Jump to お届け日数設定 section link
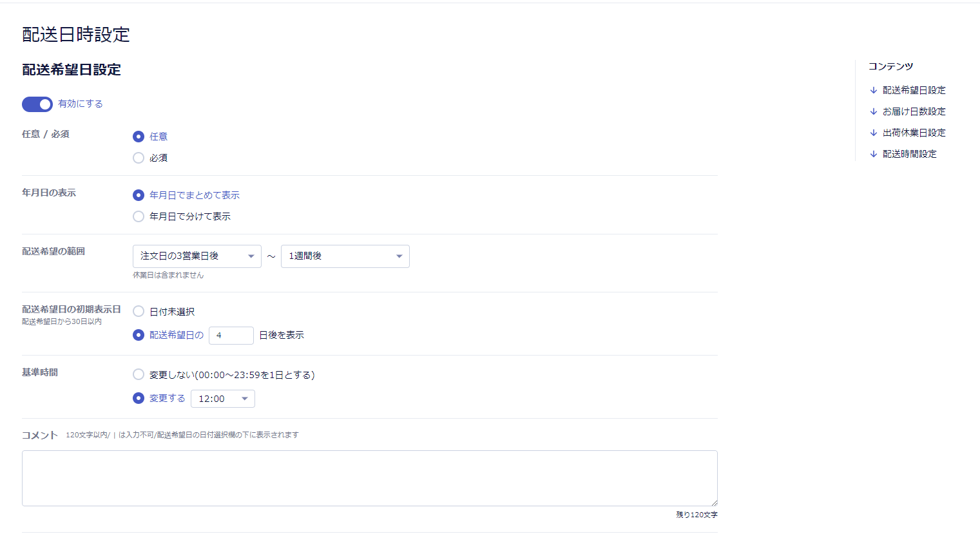Viewport: 980px width, 534px height. pos(914,111)
